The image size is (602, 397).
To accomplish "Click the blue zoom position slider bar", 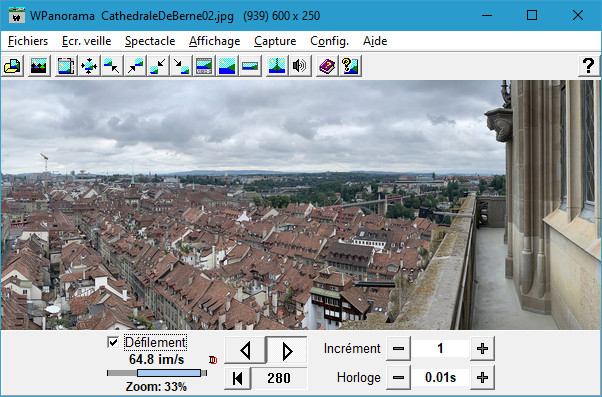I will click(169, 373).
